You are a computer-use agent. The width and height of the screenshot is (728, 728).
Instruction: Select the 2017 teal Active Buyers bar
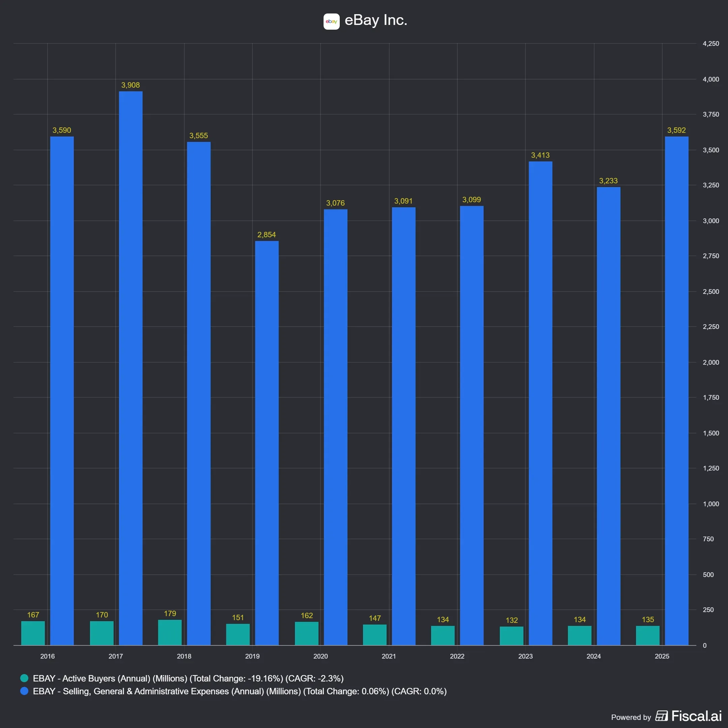102,633
